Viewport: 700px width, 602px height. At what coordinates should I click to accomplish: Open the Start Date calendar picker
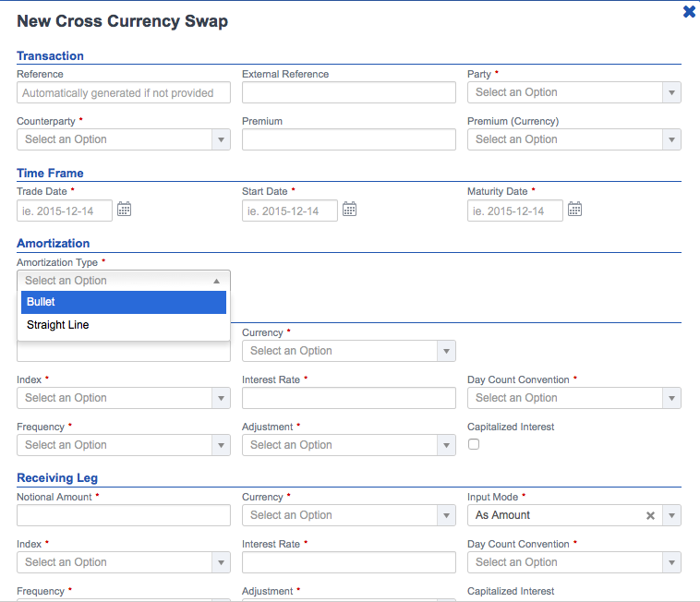click(350, 209)
